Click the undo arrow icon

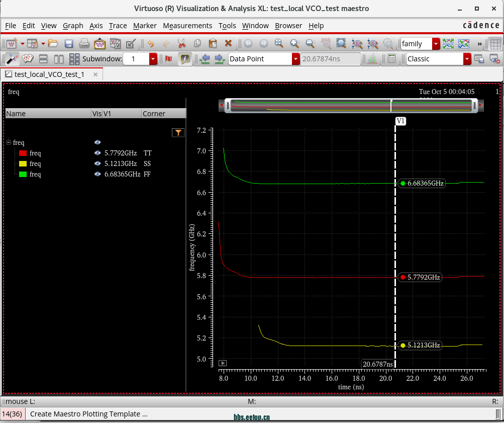[x=150, y=43]
